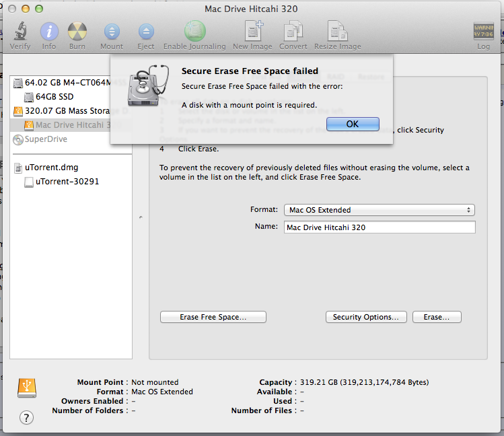Image resolution: width=504 pixels, height=436 pixels.
Task: Click the green zoom window button
Action: (39, 9)
